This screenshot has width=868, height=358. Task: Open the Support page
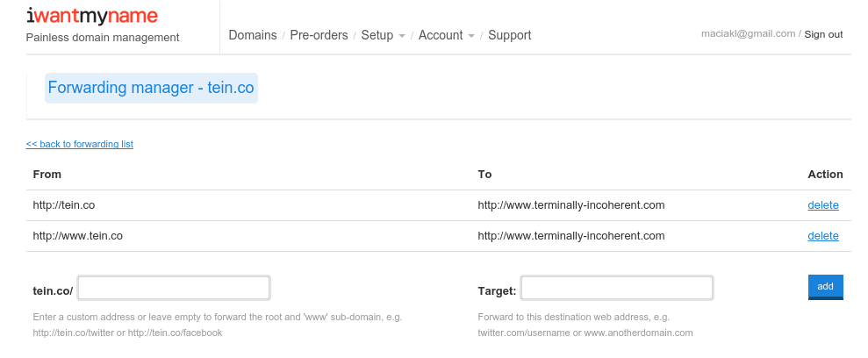click(509, 35)
